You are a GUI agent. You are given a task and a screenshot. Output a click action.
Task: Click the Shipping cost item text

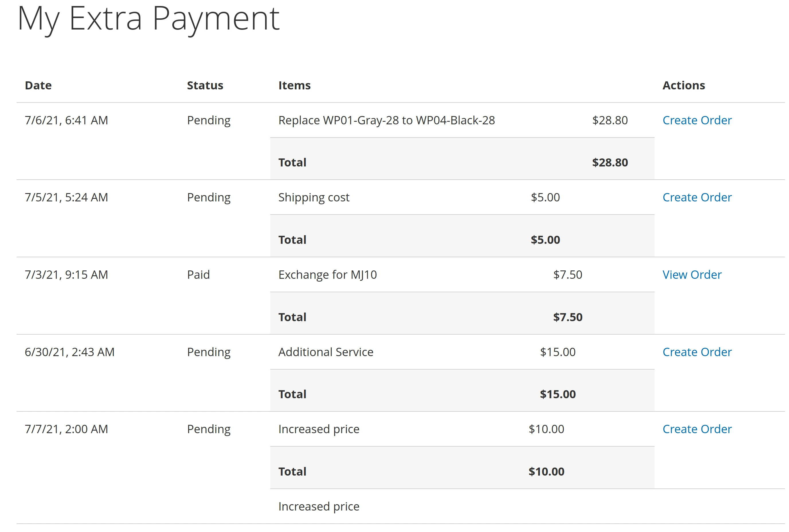314,197
